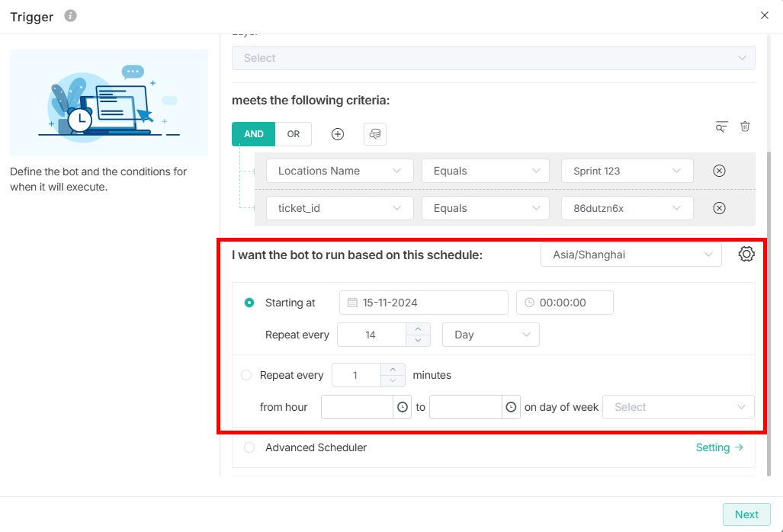Select the Advanced Scheduler radio option
Viewport: 783px width, 532px height.
tap(249, 447)
